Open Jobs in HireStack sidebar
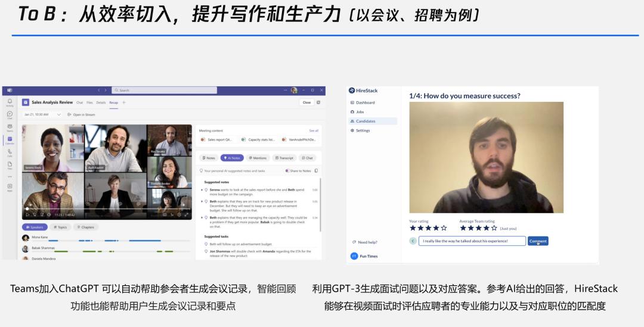 click(357, 111)
